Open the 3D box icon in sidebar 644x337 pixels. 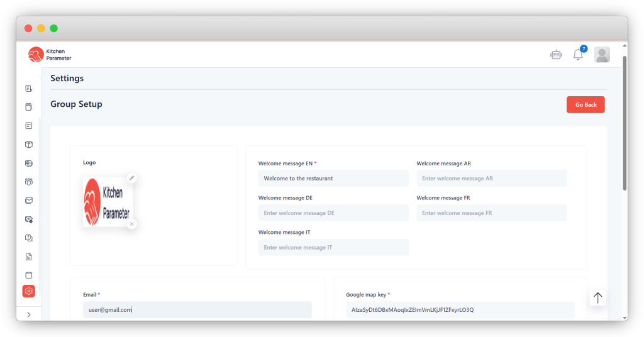[x=28, y=144]
